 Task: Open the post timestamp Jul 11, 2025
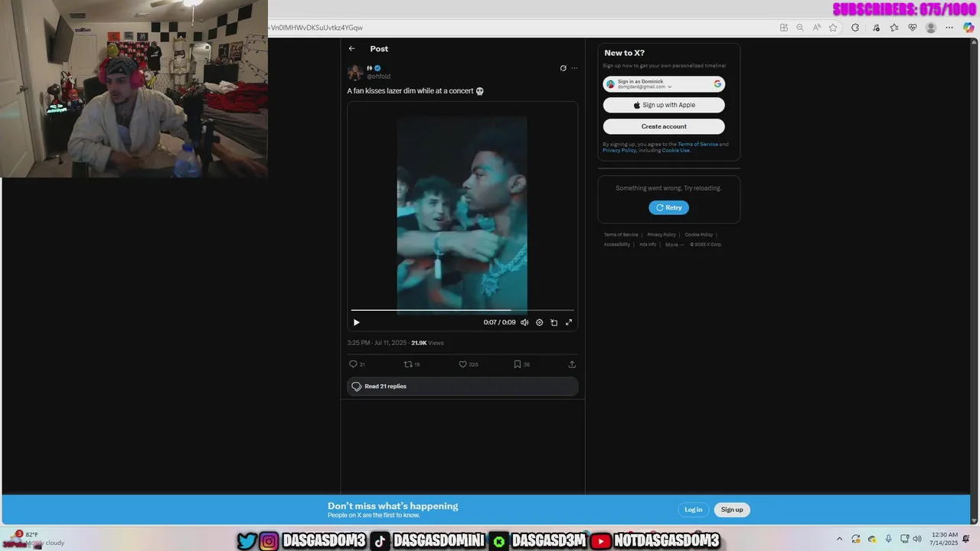(x=377, y=343)
